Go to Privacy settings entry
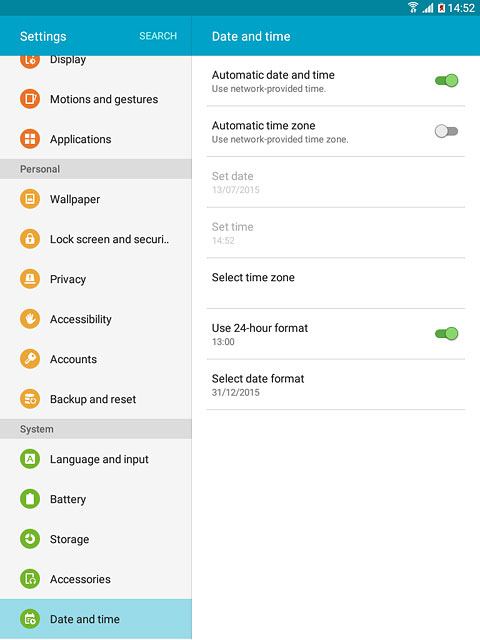 pos(96,279)
